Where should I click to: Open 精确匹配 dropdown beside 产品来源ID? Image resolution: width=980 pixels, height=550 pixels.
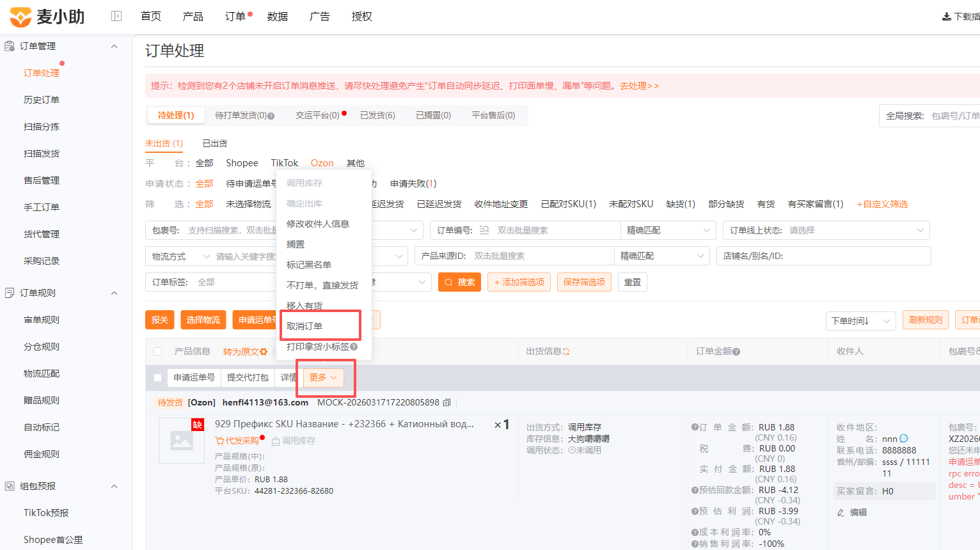pos(661,256)
